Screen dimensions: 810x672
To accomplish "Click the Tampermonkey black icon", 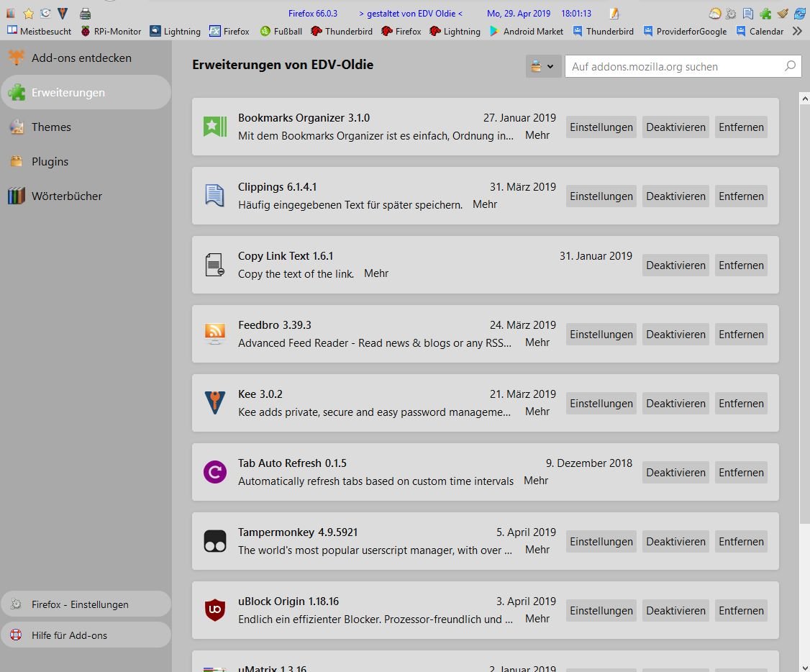I will pyautogui.click(x=215, y=541).
